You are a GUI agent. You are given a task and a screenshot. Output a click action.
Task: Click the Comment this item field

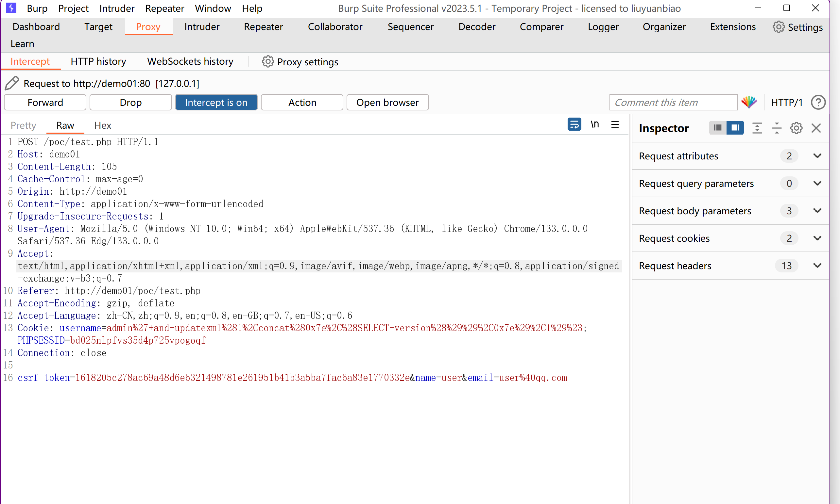[x=673, y=102]
